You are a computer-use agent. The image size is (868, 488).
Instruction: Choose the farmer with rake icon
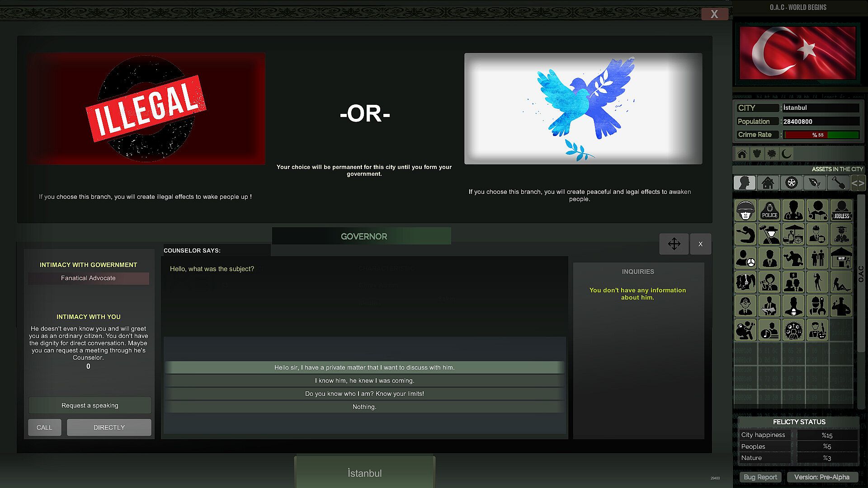click(769, 235)
